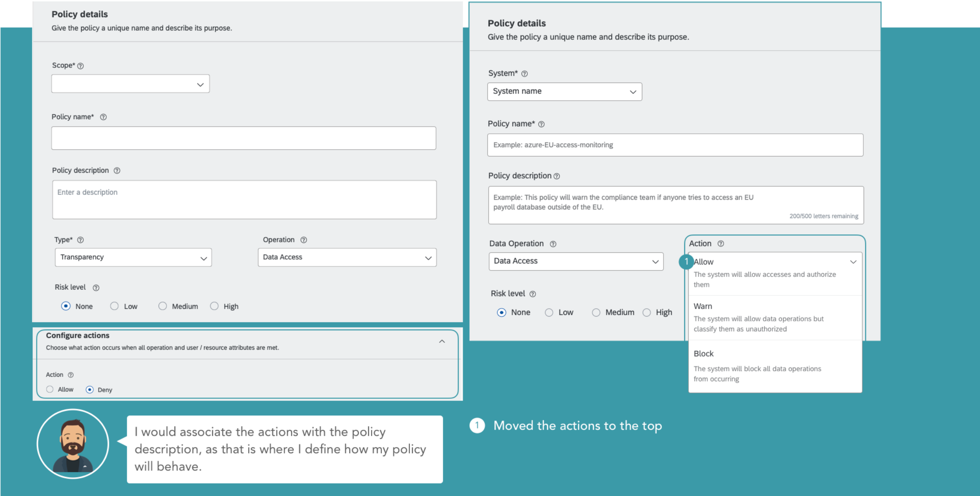Click help icon next to Type label
This screenshot has height=496, width=980.
pyautogui.click(x=80, y=240)
